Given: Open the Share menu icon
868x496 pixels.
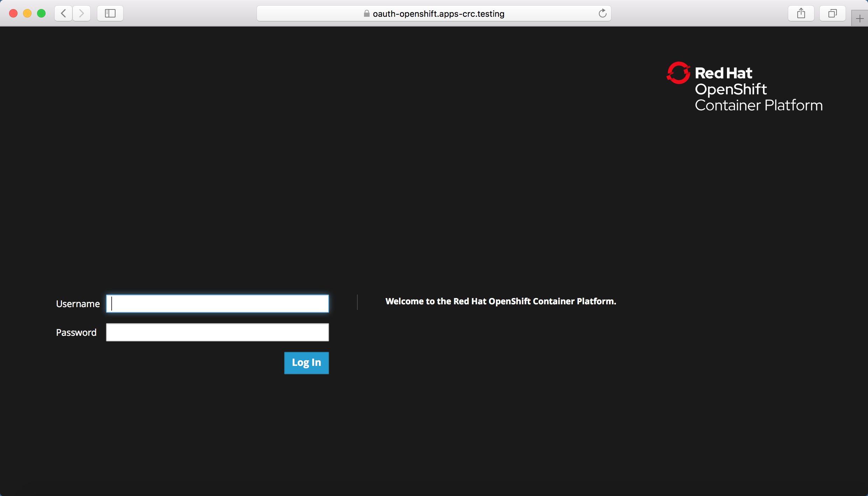Looking at the screenshot, I should 801,13.
